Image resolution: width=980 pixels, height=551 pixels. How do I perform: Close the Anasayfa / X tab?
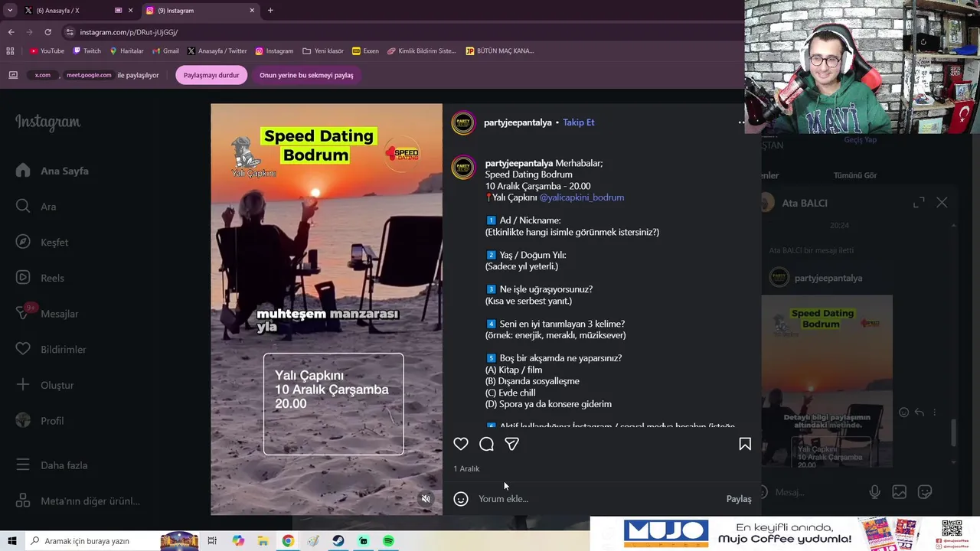131,11
